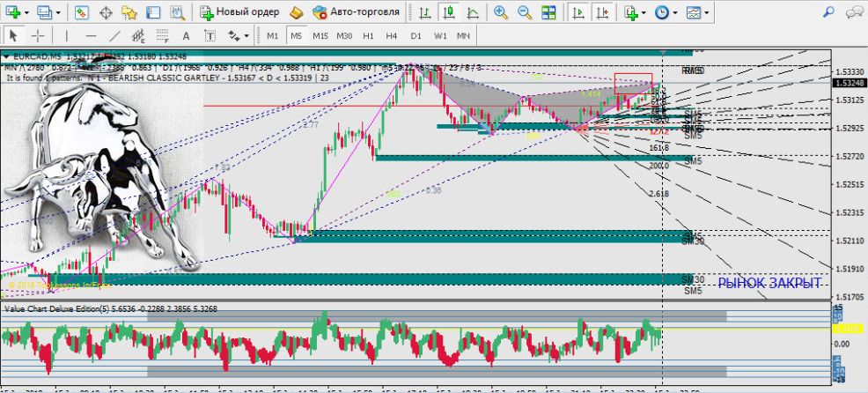Select the arrows objects tool
Image resolution: width=868 pixels, height=393 pixels.
(x=234, y=36)
